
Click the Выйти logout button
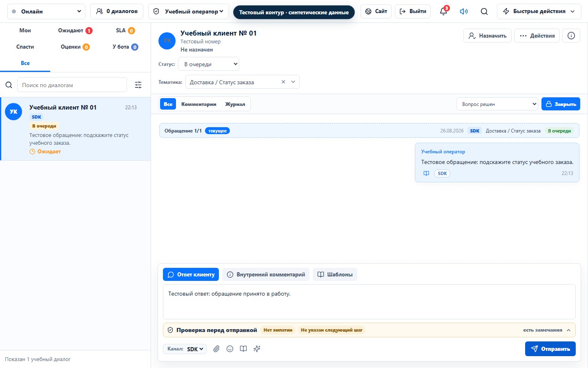413,11
